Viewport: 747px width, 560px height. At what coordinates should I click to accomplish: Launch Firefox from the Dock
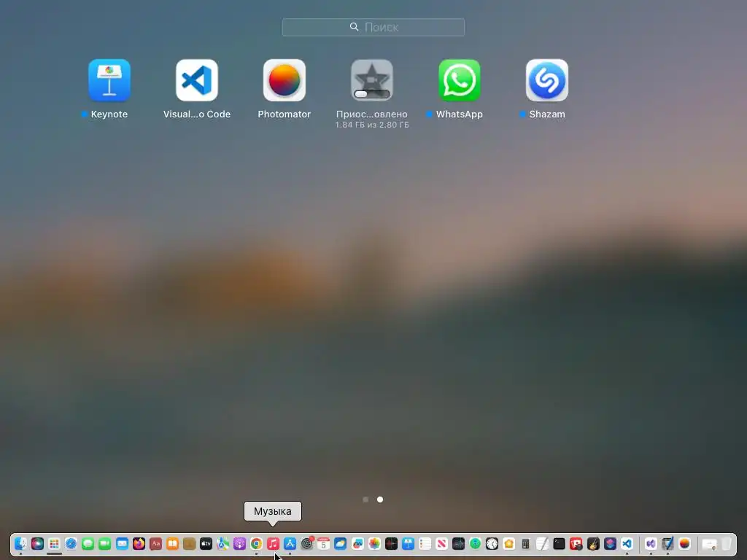pyautogui.click(x=139, y=543)
